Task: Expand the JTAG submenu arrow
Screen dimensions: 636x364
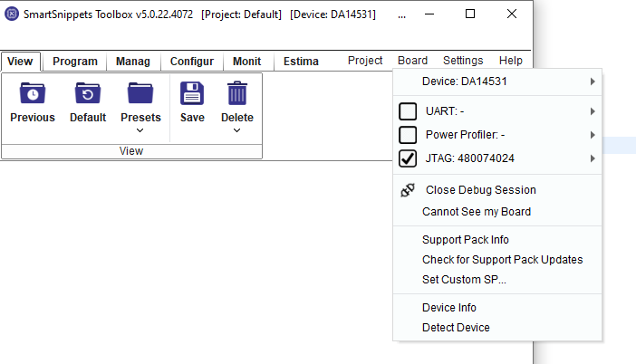Action: [593, 158]
